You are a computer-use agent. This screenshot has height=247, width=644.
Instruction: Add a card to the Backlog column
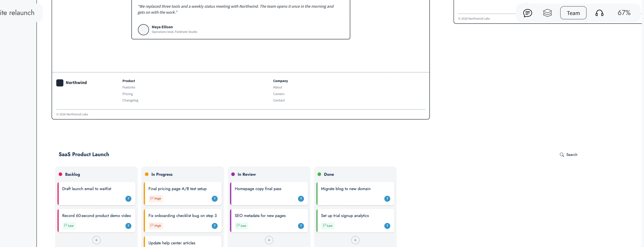pos(96,240)
